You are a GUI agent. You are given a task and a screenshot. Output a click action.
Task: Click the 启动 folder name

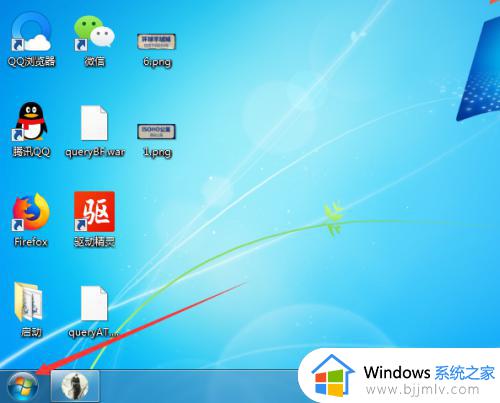point(31,332)
